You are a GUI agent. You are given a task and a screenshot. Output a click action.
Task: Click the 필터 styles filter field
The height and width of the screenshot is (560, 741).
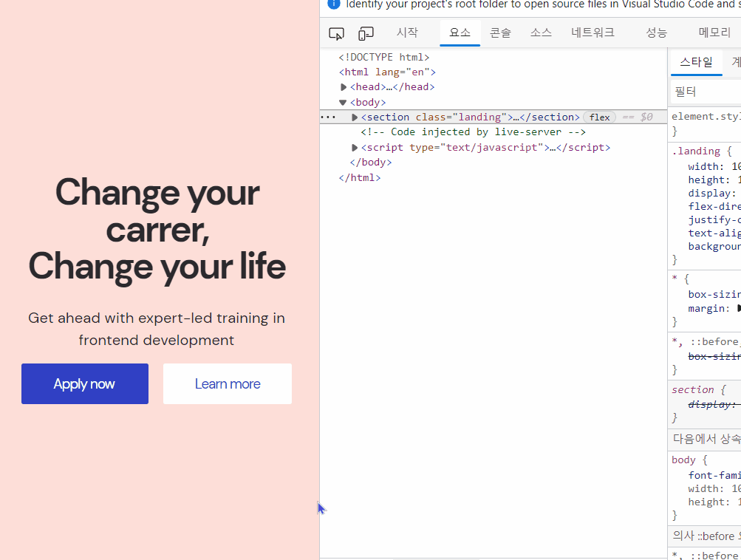(706, 91)
